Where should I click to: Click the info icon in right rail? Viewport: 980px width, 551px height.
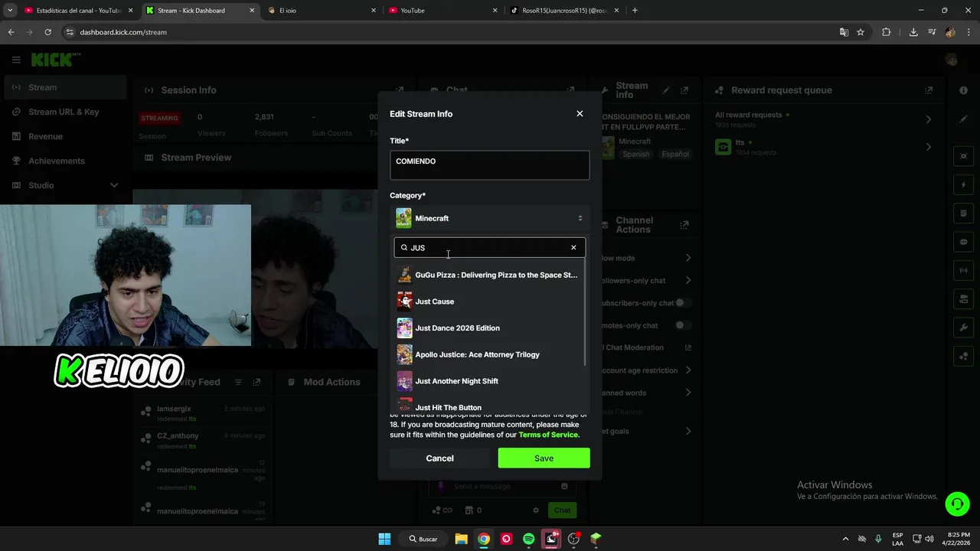[x=964, y=90]
